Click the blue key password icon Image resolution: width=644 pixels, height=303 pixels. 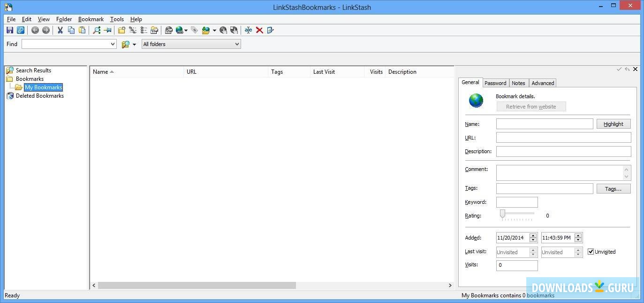pyautogui.click(x=21, y=30)
